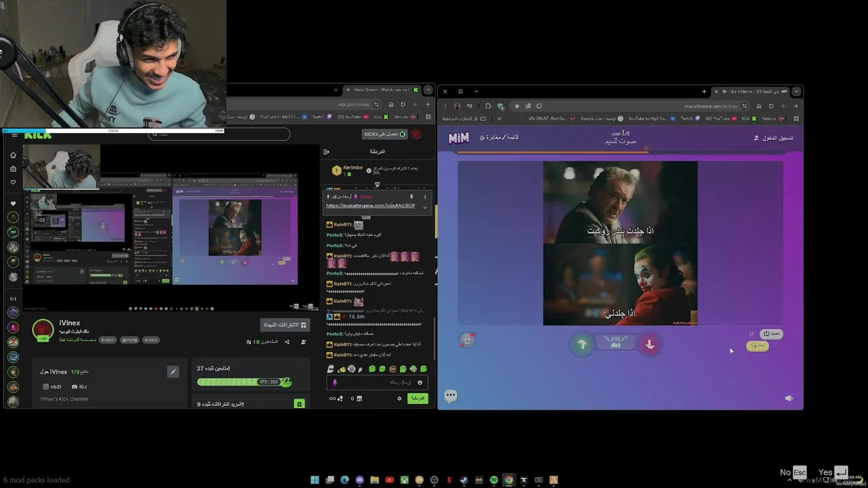The image size is (868, 488).
Task: Open the Kick sidebar home icon
Action: [13, 155]
